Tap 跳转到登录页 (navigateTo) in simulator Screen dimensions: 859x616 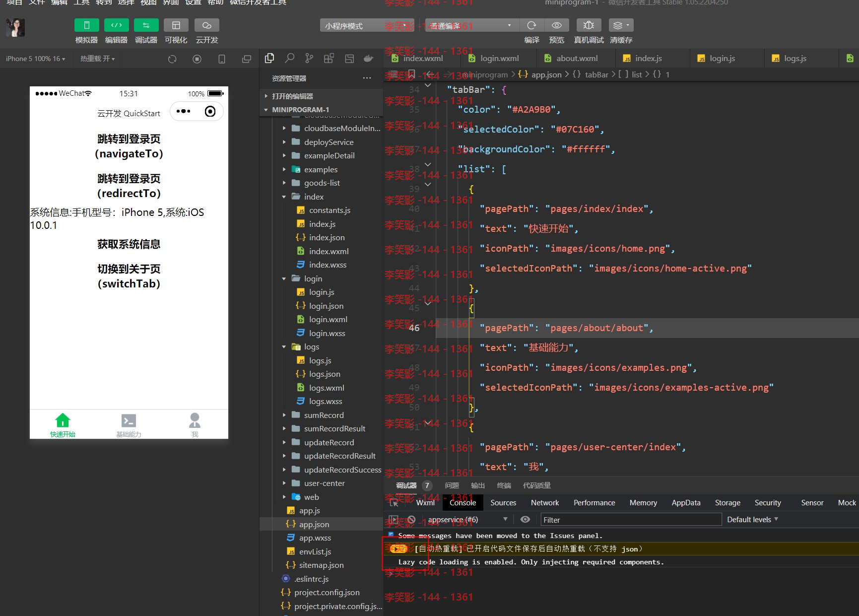(129, 146)
